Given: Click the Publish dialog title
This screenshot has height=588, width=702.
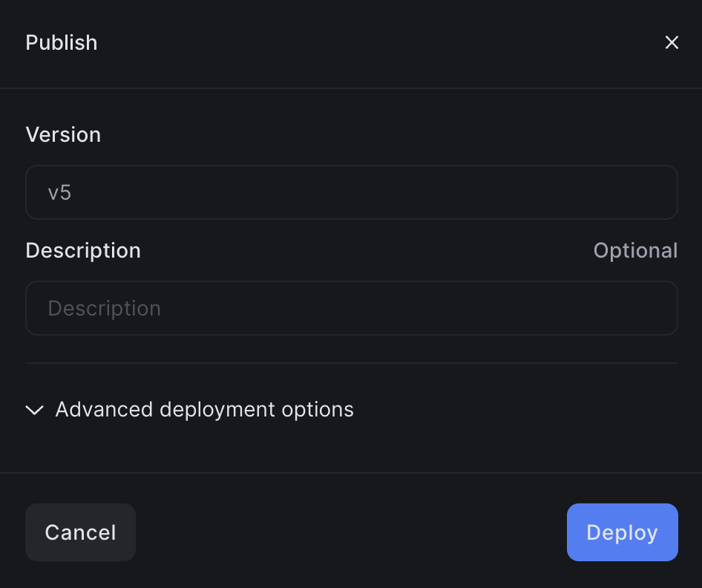Looking at the screenshot, I should tap(62, 43).
